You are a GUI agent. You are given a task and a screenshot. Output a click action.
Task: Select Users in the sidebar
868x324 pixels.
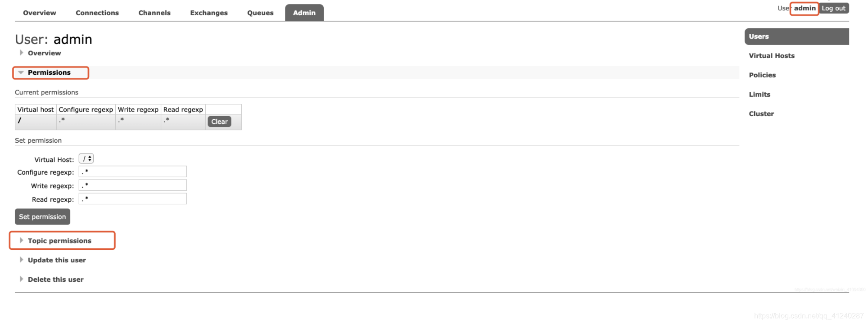click(x=759, y=36)
